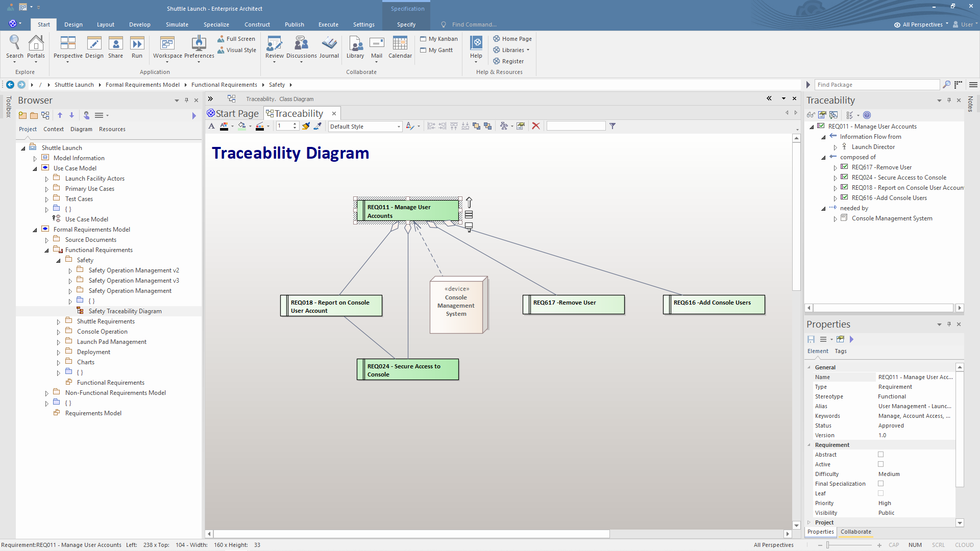Click the help icon in Traceability panel toolbar
980x551 pixels.
[867, 115]
